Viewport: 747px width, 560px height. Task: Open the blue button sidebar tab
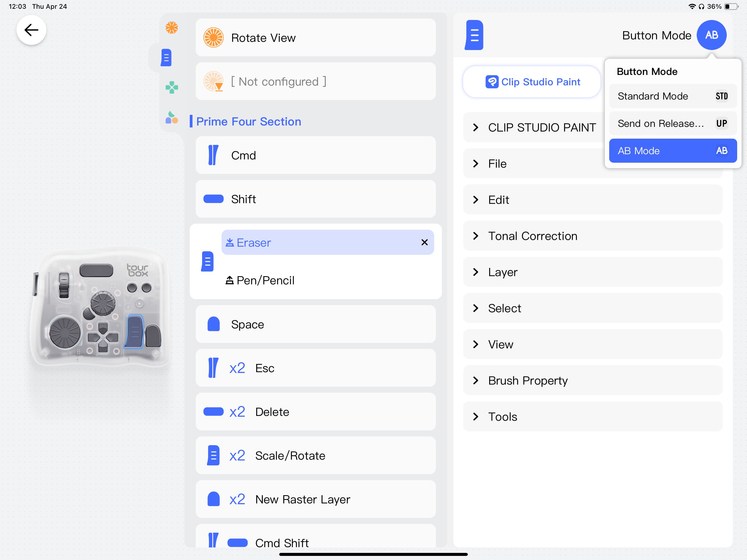[x=166, y=57]
